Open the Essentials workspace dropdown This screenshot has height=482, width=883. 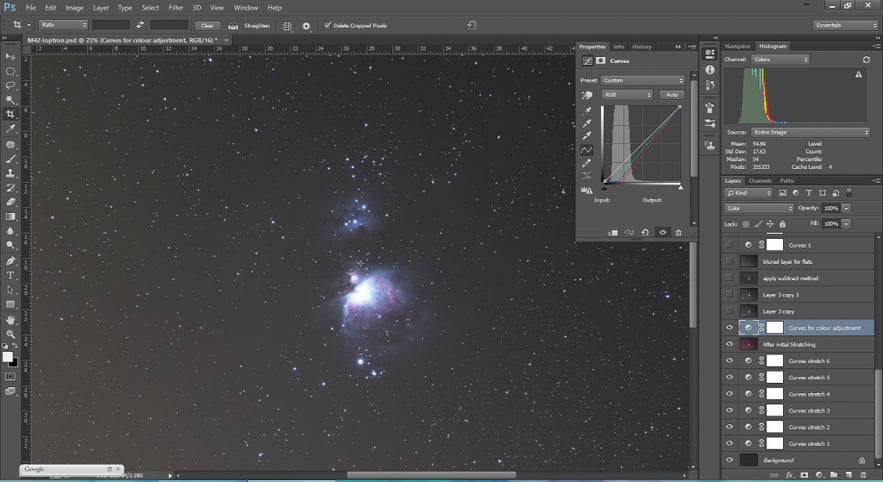click(x=846, y=25)
